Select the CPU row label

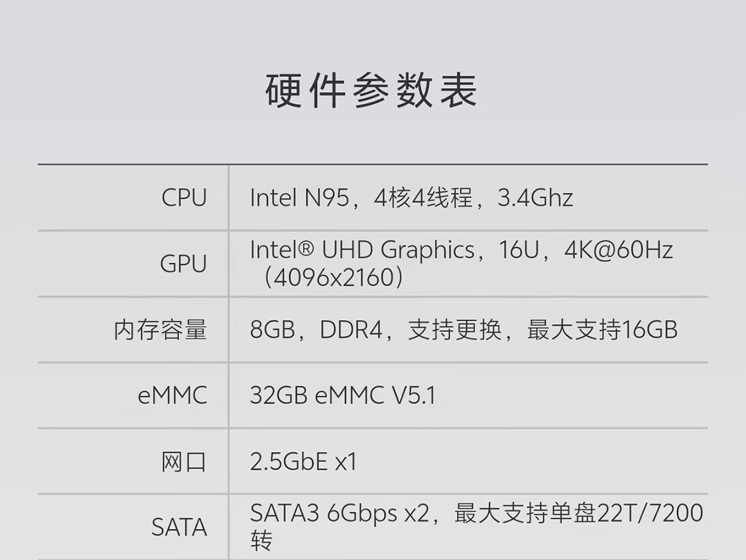coord(184,197)
